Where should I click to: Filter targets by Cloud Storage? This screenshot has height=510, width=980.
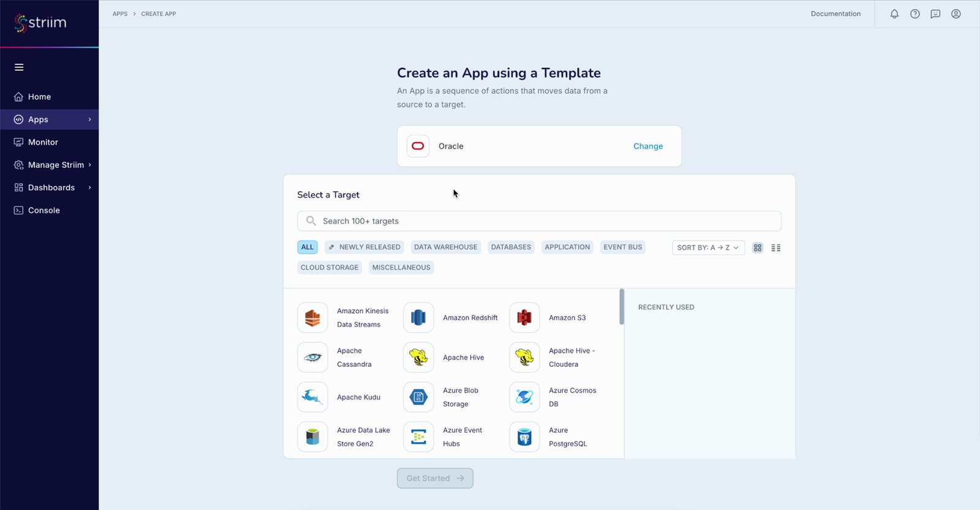pos(330,268)
